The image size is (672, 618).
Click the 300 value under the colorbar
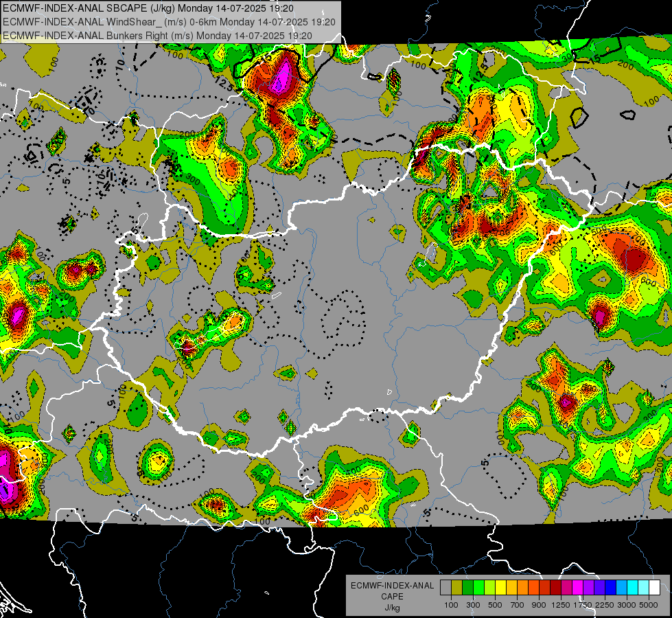473,605
